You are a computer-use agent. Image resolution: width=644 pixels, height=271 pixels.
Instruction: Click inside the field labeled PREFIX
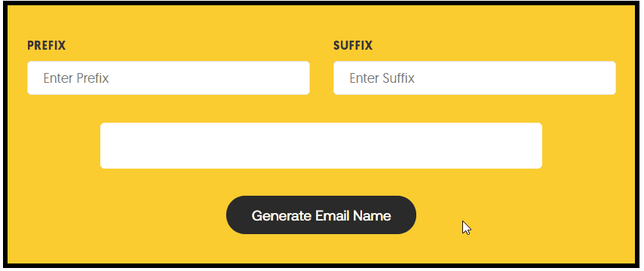[x=168, y=78]
